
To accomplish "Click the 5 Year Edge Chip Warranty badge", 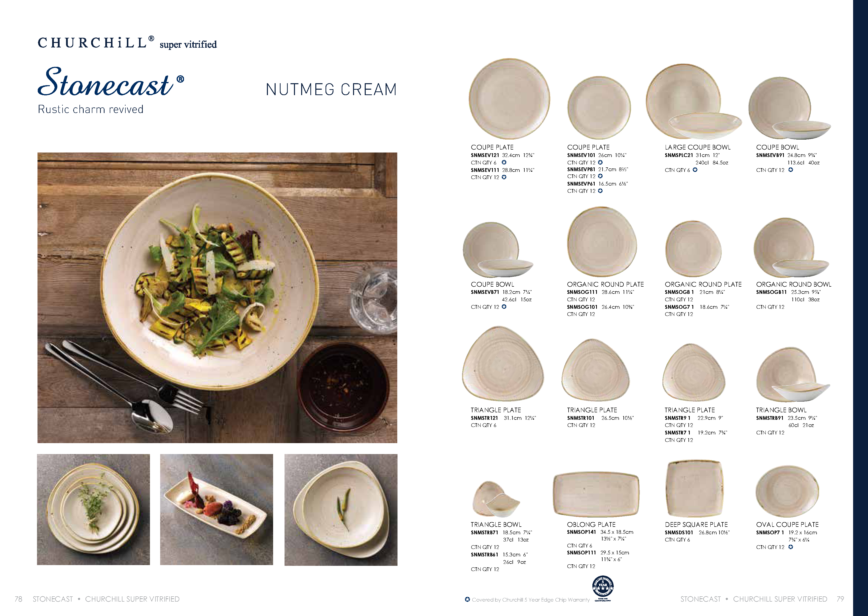I will click(603, 588).
